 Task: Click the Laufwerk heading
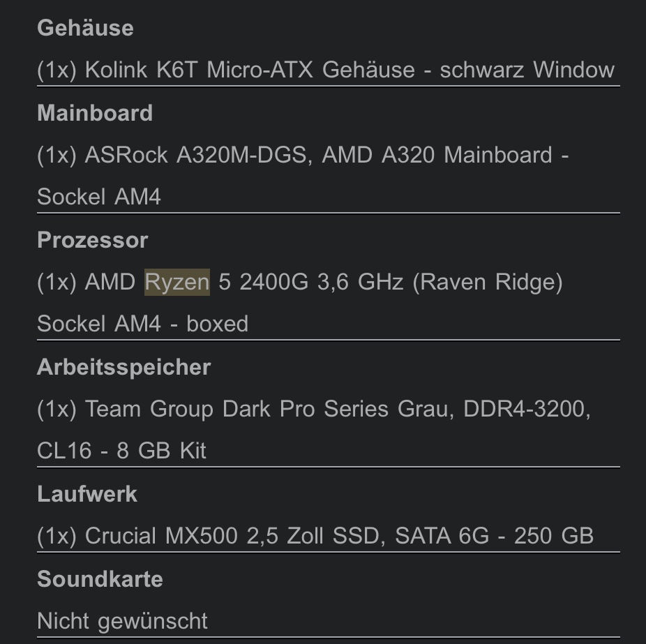coord(87,493)
